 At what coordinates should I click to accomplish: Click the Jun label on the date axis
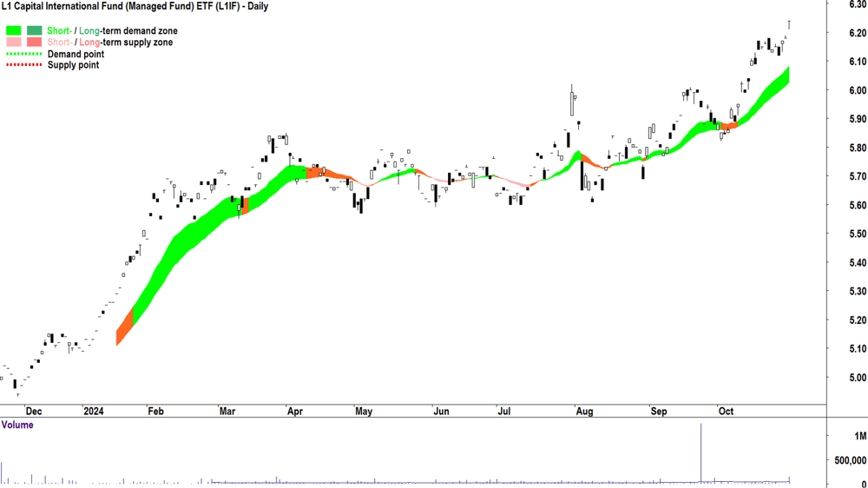click(441, 412)
